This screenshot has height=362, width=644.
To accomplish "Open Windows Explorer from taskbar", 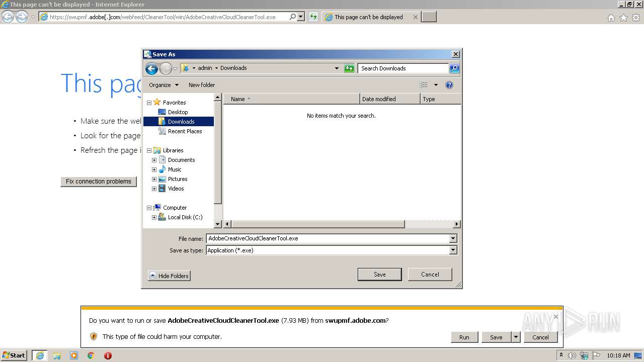I will 57,355.
